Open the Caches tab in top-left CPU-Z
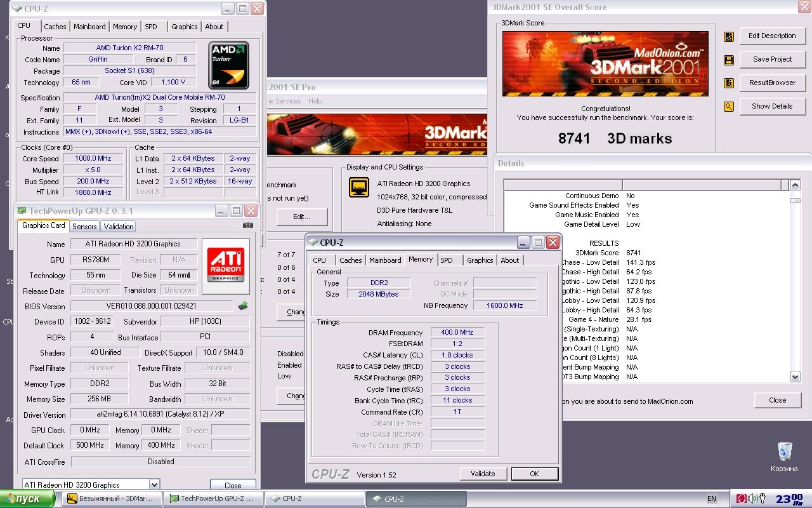 click(x=55, y=27)
